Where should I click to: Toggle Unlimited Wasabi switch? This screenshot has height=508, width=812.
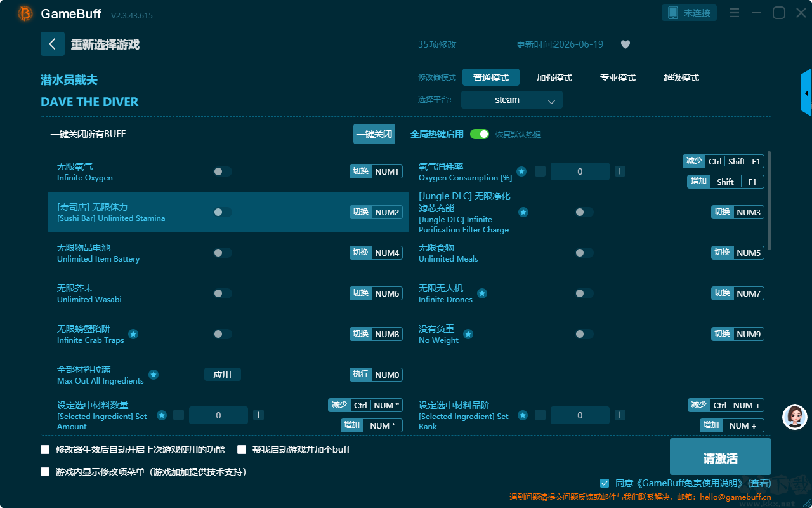pyautogui.click(x=223, y=293)
